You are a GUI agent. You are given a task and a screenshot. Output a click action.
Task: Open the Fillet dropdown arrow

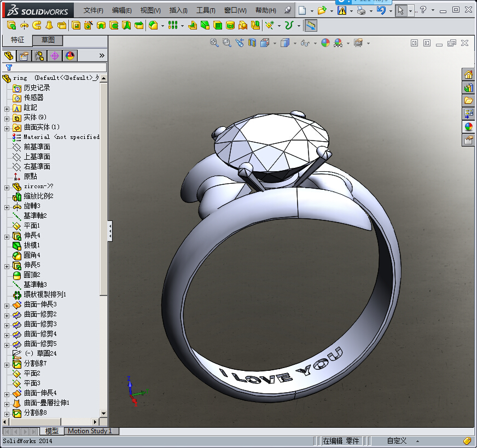click(162, 26)
